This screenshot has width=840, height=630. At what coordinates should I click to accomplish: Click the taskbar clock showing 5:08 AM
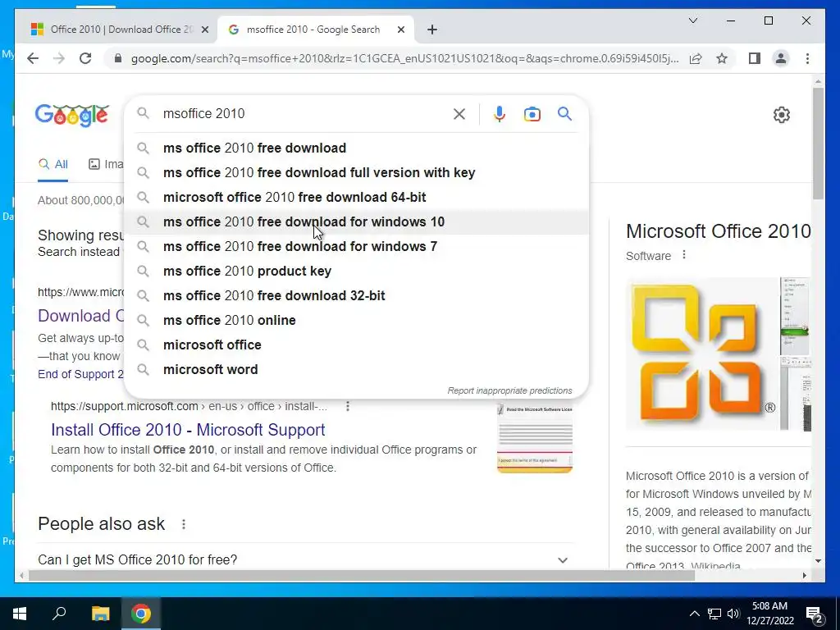769,614
